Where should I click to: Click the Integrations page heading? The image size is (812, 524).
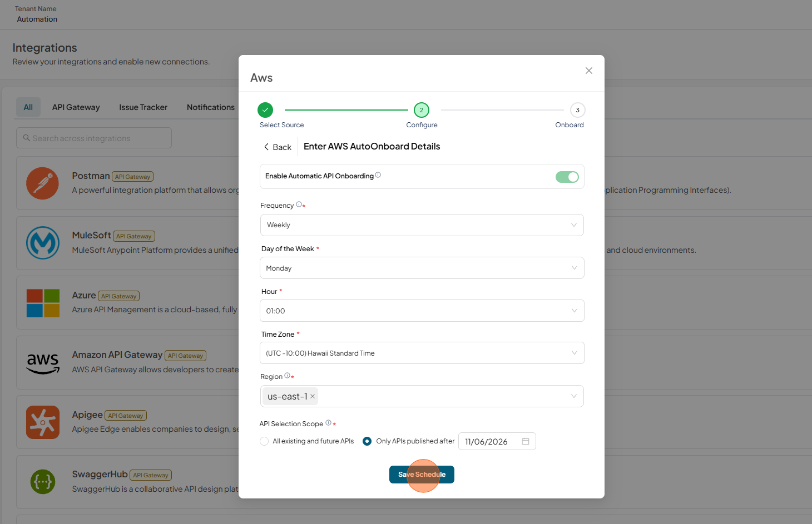45,48
